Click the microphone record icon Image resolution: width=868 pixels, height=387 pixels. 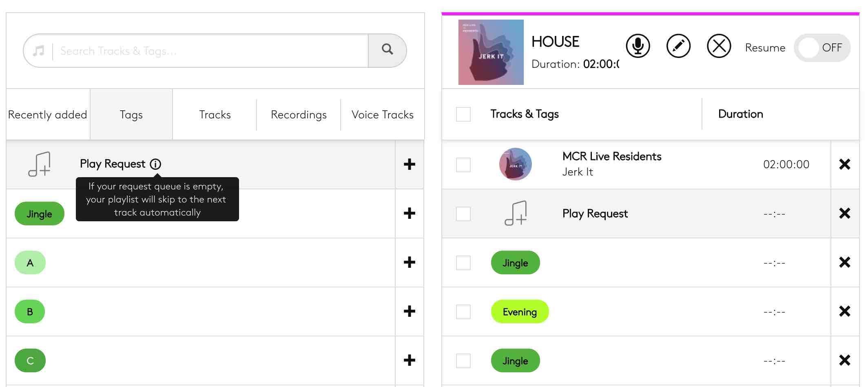(638, 46)
